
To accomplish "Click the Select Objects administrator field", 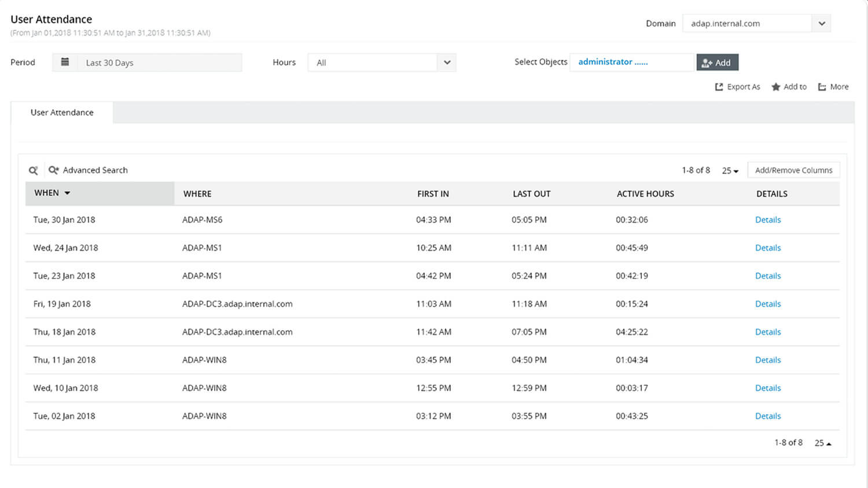I will pos(631,62).
